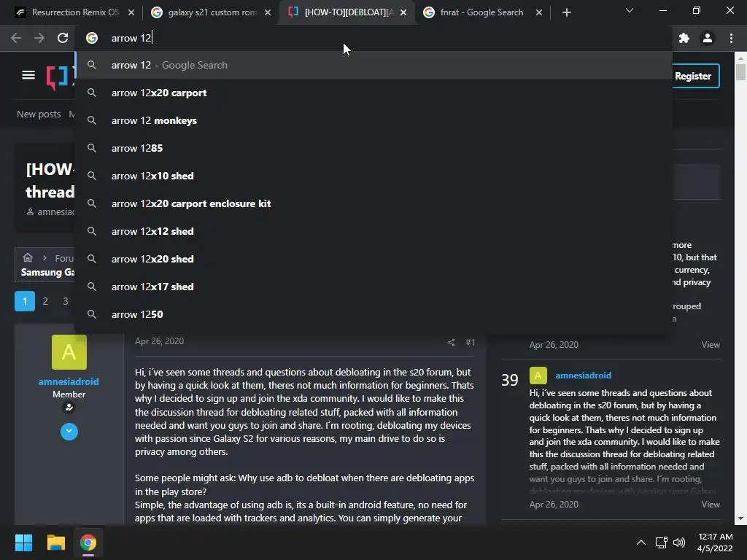Open the XDA hamburger menu
747x560 pixels.
tap(28, 75)
